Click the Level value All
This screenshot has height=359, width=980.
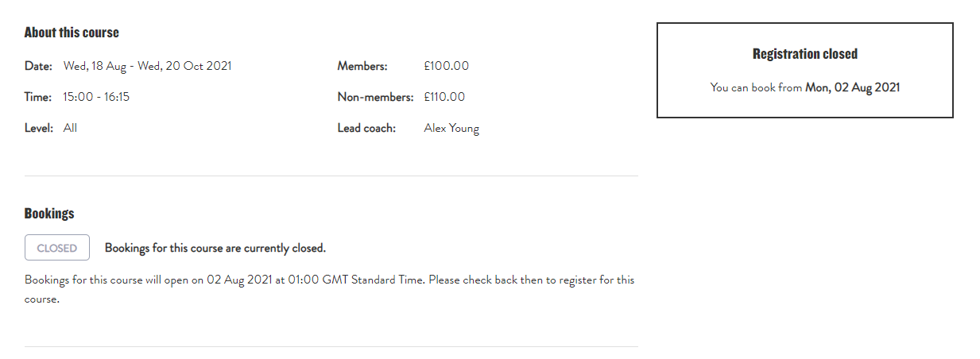pyautogui.click(x=70, y=128)
